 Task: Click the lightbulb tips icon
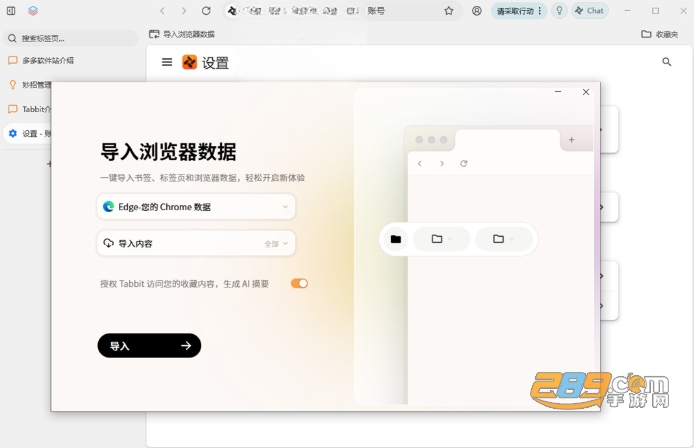tap(559, 11)
